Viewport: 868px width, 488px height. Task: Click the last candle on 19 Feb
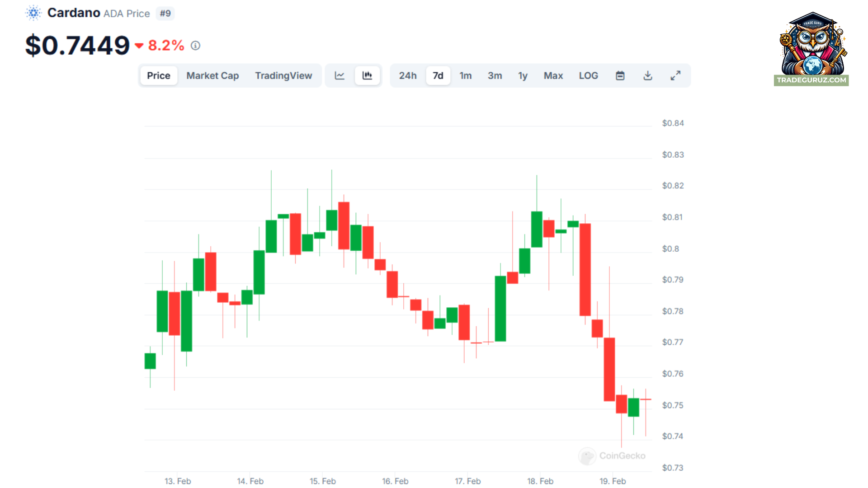coord(646,399)
